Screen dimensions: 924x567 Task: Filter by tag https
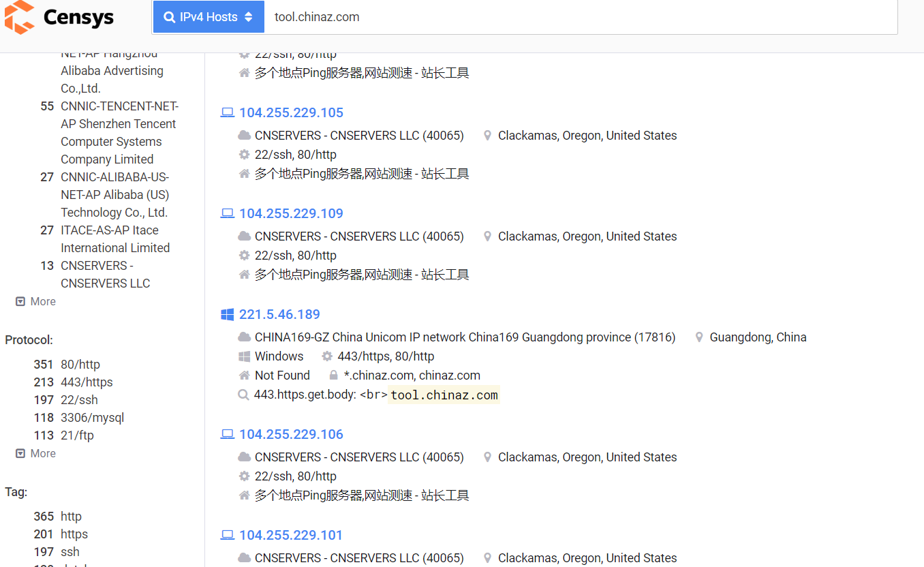tap(74, 534)
